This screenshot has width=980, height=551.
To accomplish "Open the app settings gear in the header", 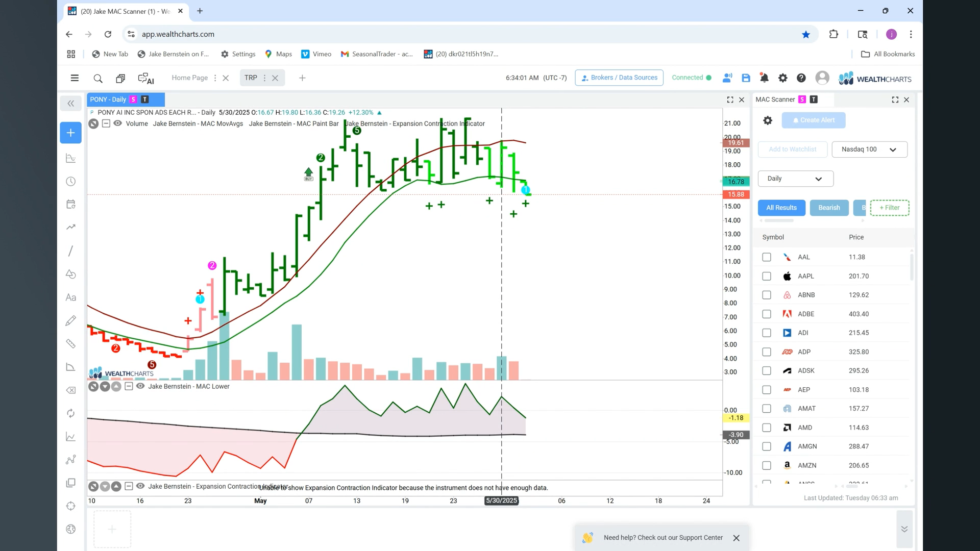I will [782, 78].
